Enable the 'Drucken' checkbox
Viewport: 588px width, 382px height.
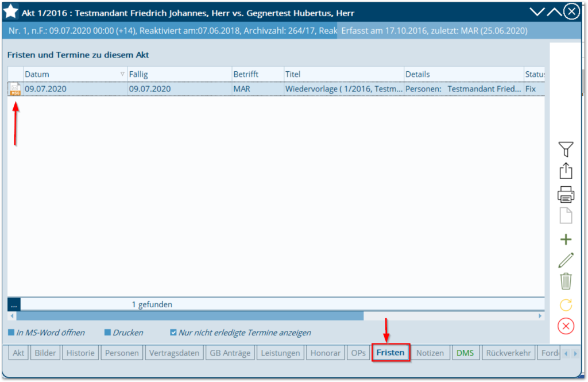point(108,333)
